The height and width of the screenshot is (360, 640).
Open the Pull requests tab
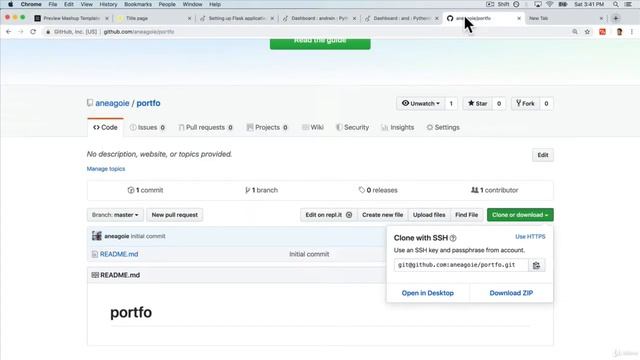click(205, 127)
